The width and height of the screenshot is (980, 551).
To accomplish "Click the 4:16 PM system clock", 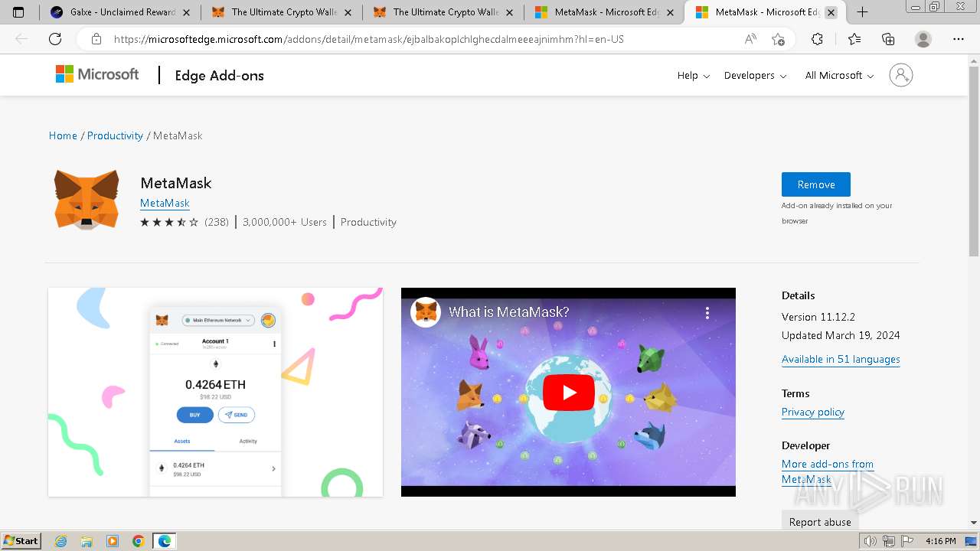I will pyautogui.click(x=941, y=541).
